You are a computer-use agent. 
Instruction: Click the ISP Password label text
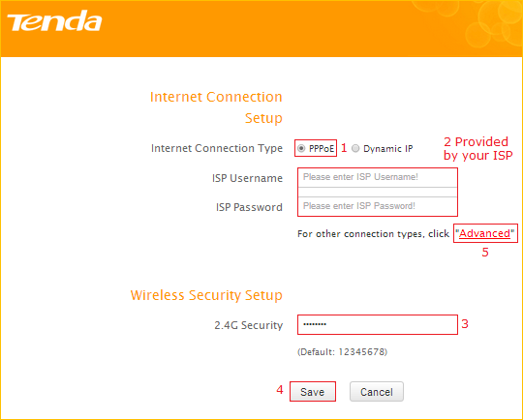pyautogui.click(x=249, y=207)
